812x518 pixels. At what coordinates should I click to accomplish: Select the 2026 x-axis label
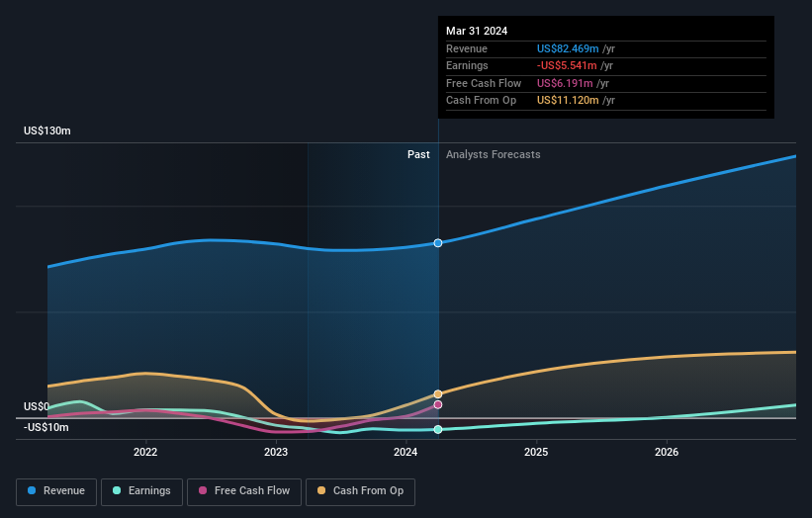click(x=667, y=452)
